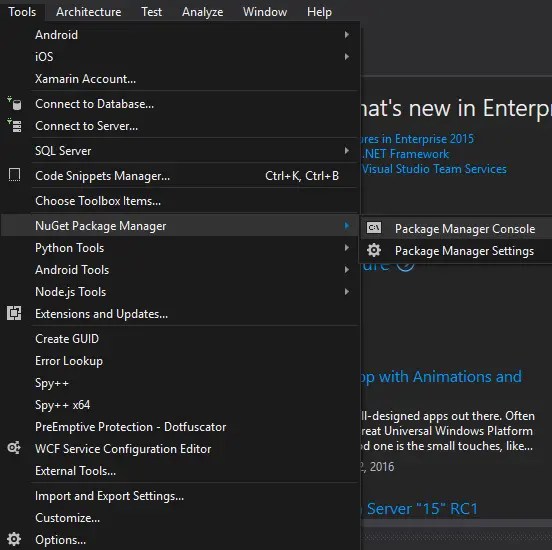This screenshot has height=550, width=552.
Task: Open features in Enterprise 2015 link
Action: click(x=417, y=139)
